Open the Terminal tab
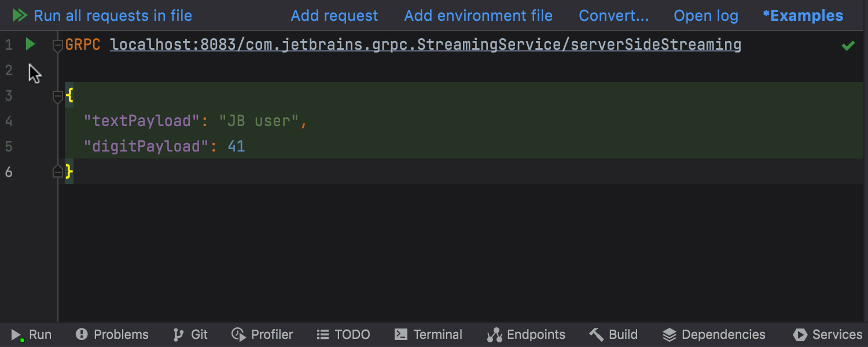 coord(428,335)
